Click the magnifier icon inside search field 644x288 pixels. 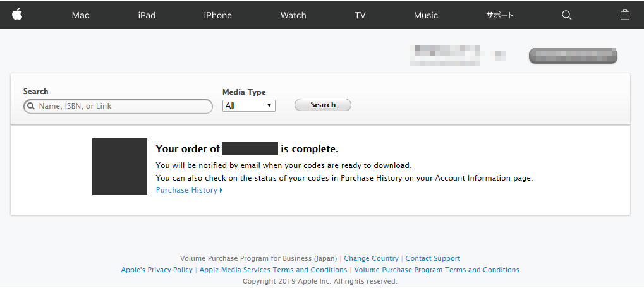[31, 106]
